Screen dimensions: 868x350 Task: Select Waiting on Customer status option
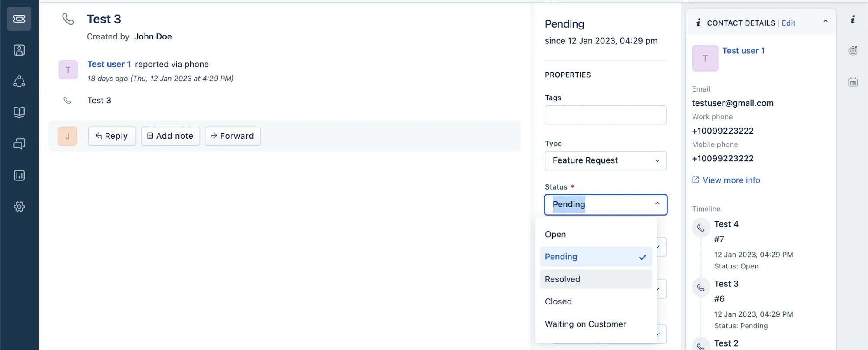596,324
